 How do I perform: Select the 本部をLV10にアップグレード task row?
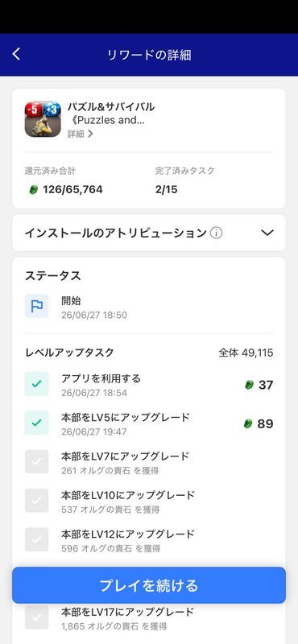149,501
